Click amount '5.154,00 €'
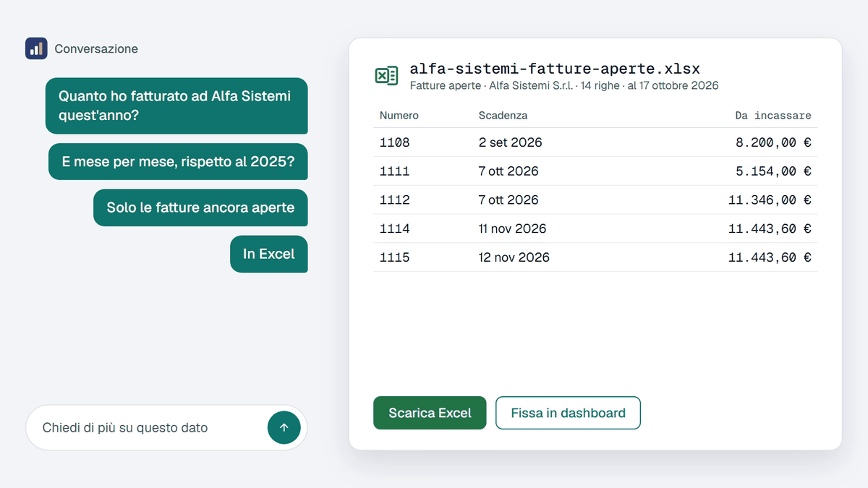Viewport: 868px width, 488px height. point(773,171)
